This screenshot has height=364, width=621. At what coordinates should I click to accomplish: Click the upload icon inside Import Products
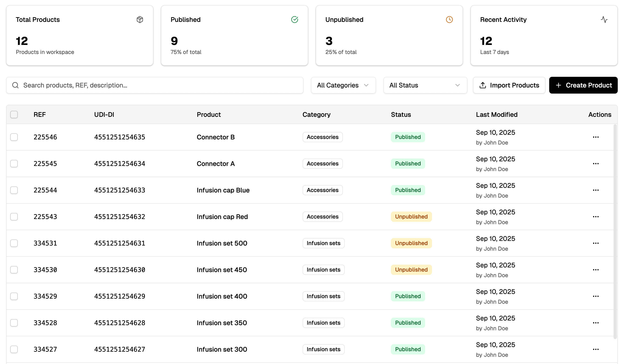pyautogui.click(x=483, y=85)
